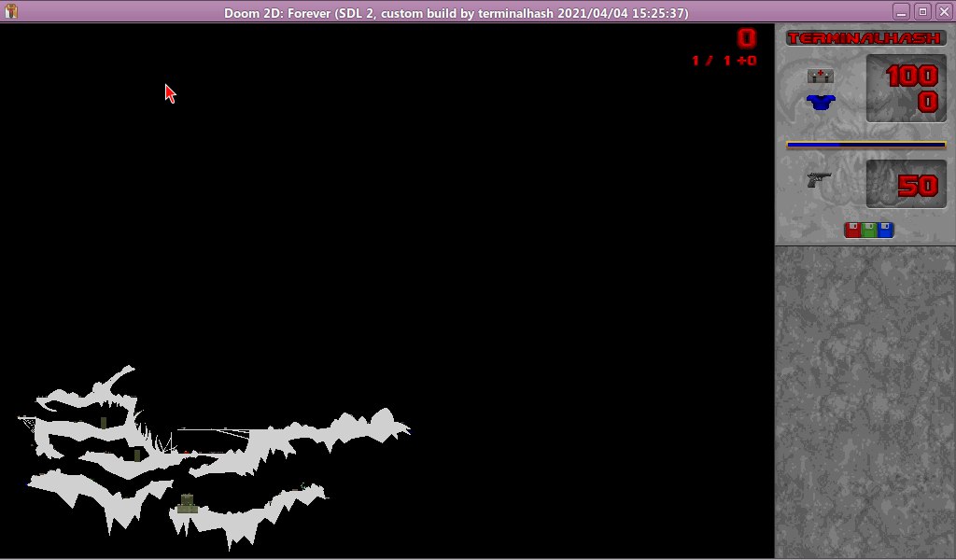Click the ammo count 50
Viewport: 956px width, 560px height.
pos(918,186)
